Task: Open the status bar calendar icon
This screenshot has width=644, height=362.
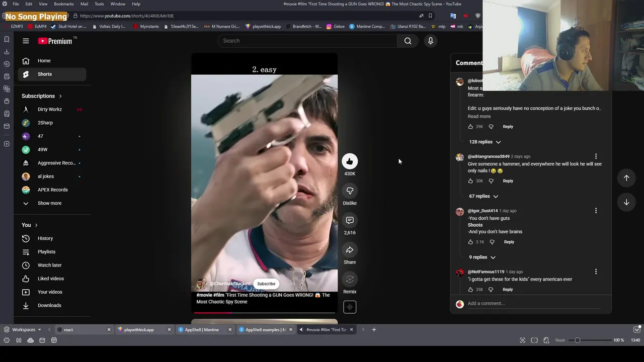Action: pos(54,340)
